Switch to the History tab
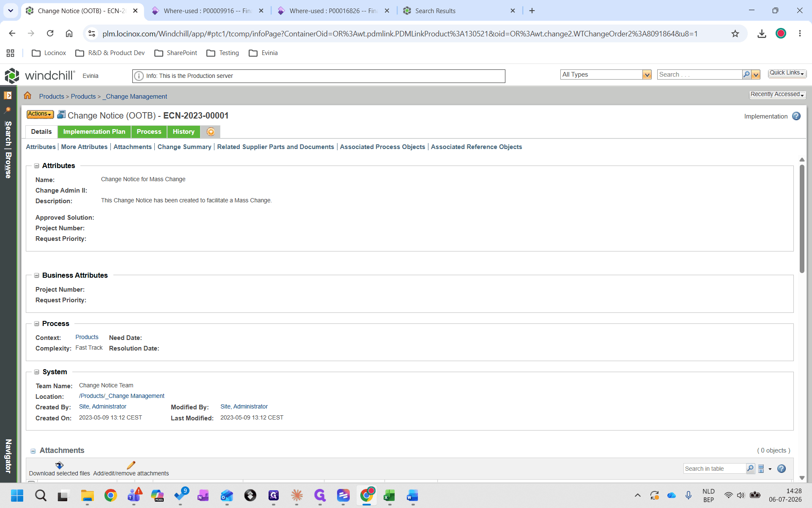This screenshot has height=508, width=812. (184, 132)
